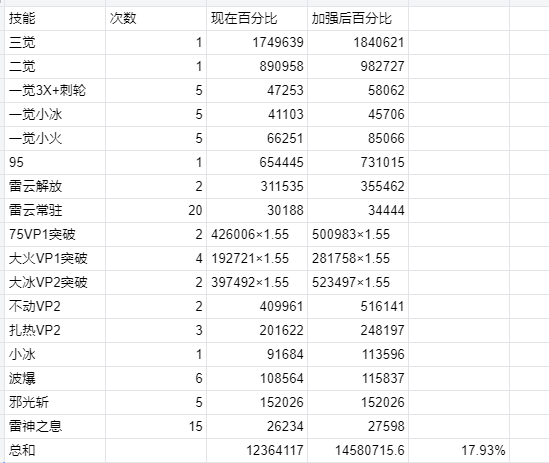The image size is (549, 463).
Task: Click the cell 雷神之息
Action: coord(55,426)
